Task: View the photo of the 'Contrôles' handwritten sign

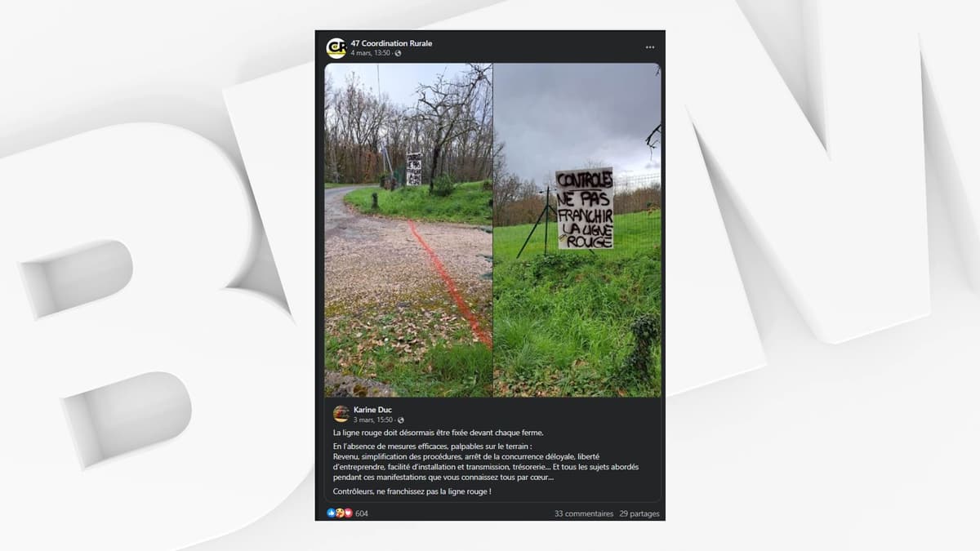Action: [x=577, y=230]
